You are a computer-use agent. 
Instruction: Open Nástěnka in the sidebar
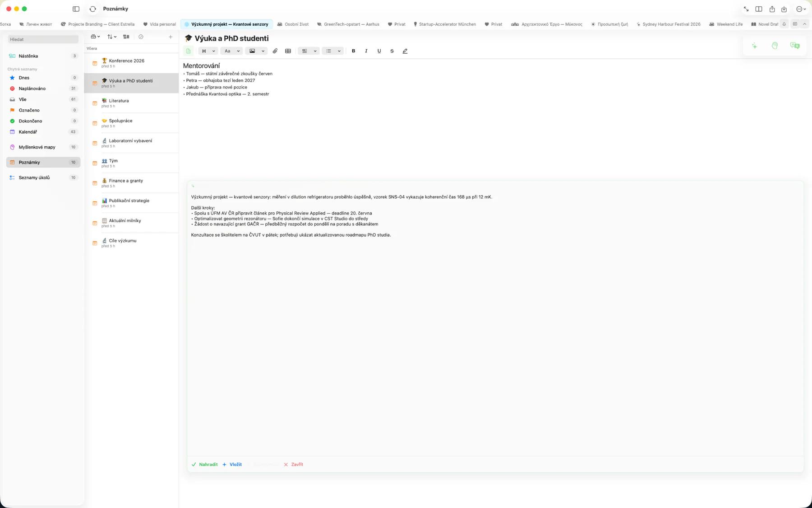point(43,56)
